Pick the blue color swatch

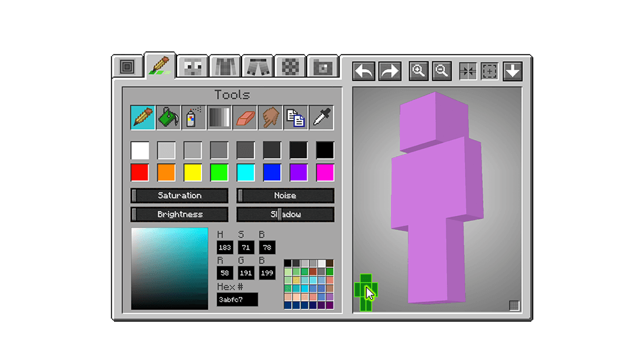(272, 173)
